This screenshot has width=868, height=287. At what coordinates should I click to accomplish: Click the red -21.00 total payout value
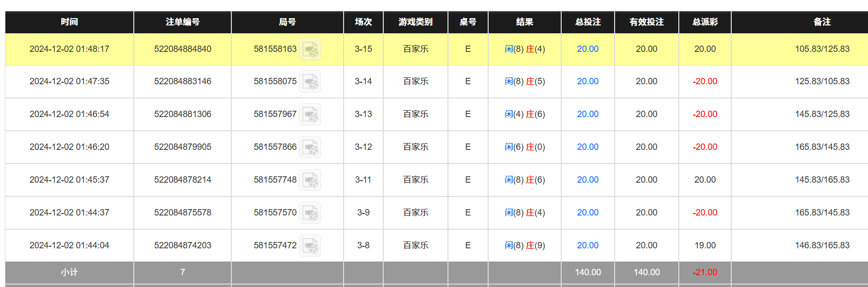[704, 272]
